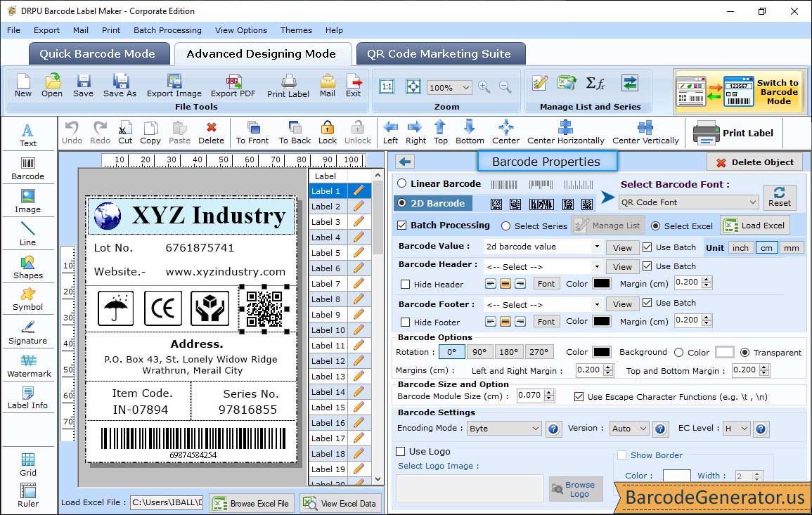Click the Browse Excel File button
The height and width of the screenshot is (515, 812).
click(251, 503)
